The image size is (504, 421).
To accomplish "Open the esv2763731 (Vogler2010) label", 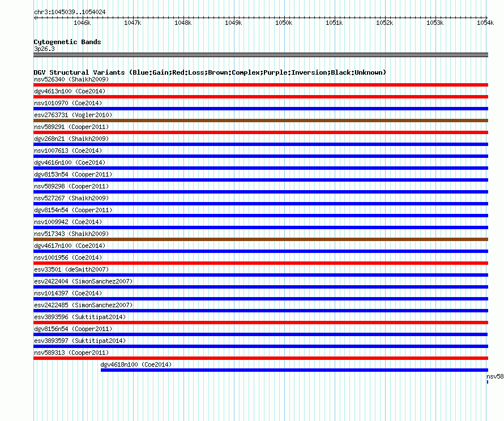I will click(x=73, y=115).
